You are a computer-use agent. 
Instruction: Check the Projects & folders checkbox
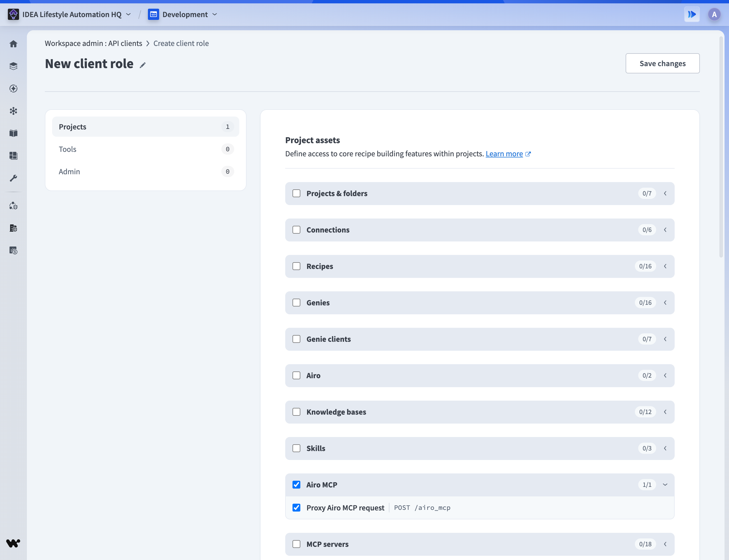click(296, 193)
